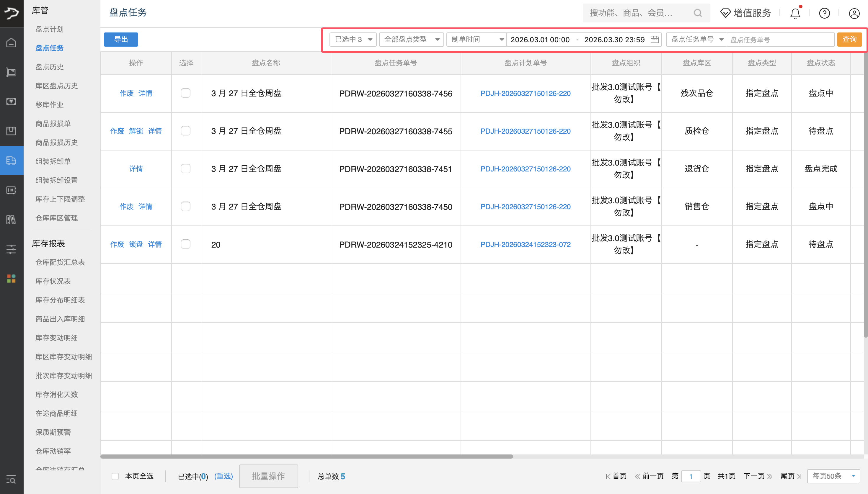Open 盘点历史 in the side menu
Image resolution: width=868 pixels, height=494 pixels.
50,67
